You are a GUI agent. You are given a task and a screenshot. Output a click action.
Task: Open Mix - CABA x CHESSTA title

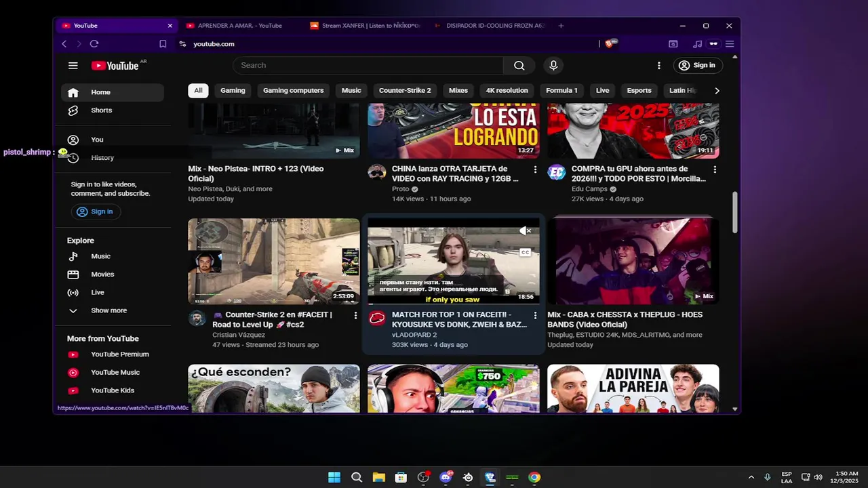pyautogui.click(x=625, y=319)
